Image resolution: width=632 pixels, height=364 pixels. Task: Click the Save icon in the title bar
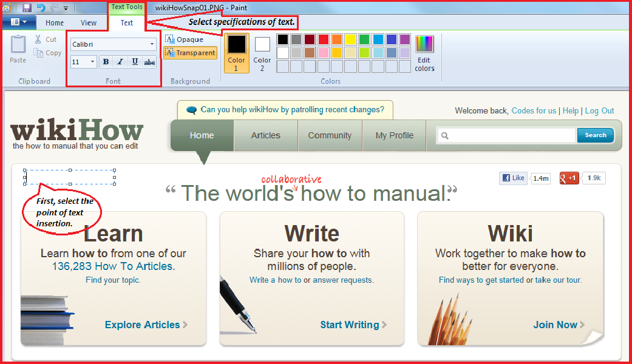point(27,8)
